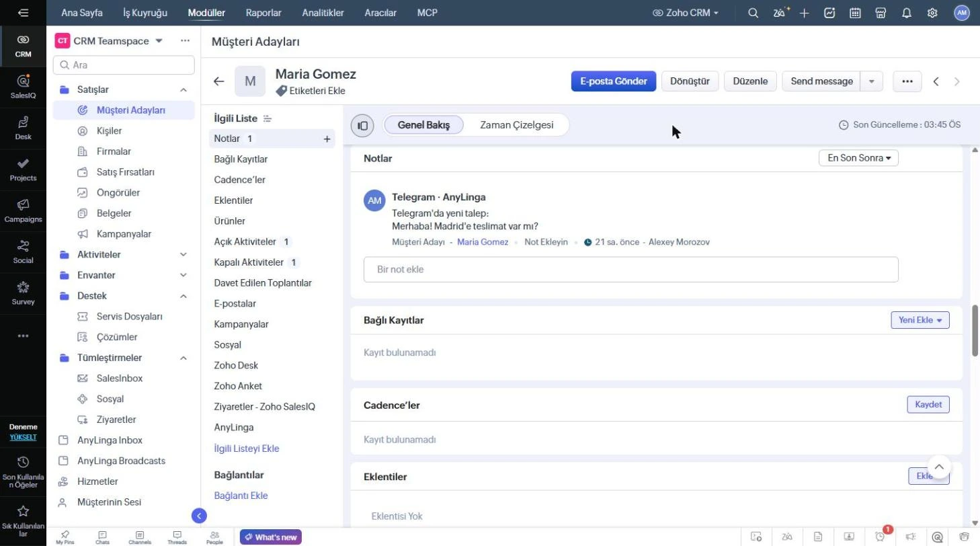The height and width of the screenshot is (546, 980).
Task: Open the Yeni Ekle dropdown
Action: click(x=920, y=320)
